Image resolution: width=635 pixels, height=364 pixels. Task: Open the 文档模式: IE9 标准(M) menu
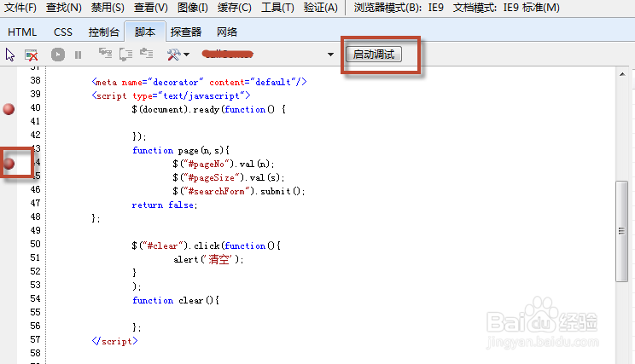click(506, 8)
